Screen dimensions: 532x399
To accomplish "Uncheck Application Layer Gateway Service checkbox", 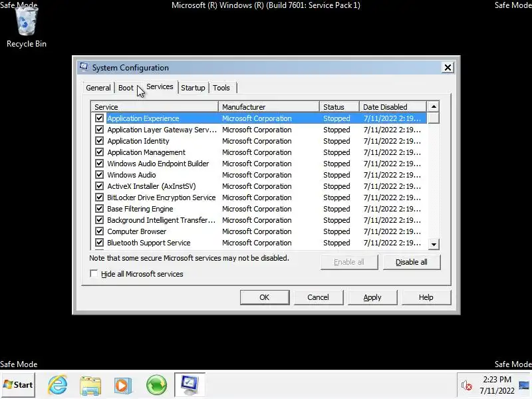I will (x=99, y=129).
